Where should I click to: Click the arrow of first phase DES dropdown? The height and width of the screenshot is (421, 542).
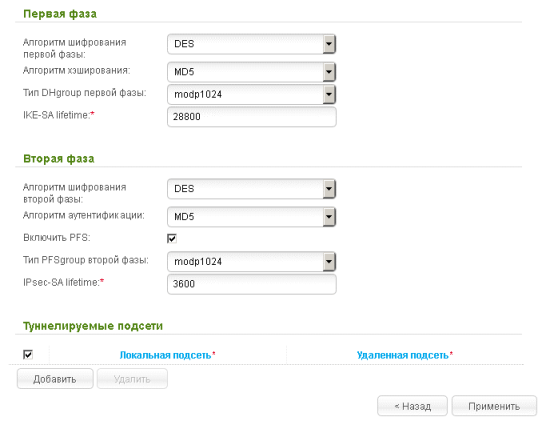coord(329,44)
